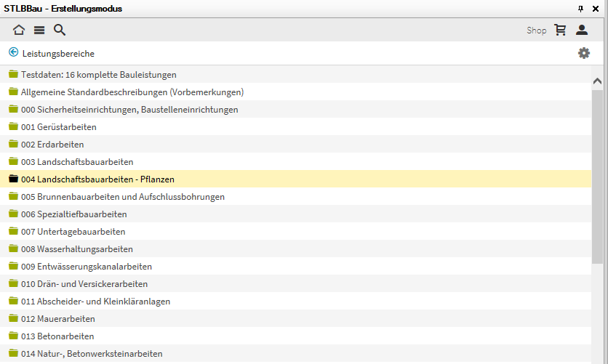Image resolution: width=608 pixels, height=364 pixels.
Task: Click folder icon for 011 Abscheider
Action: [x=14, y=300]
